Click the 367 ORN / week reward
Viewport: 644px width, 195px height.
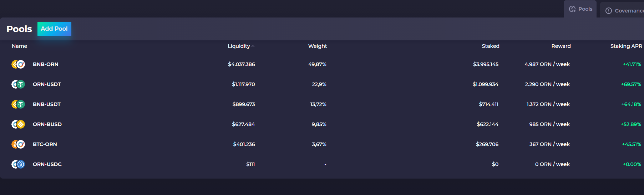[550, 144]
